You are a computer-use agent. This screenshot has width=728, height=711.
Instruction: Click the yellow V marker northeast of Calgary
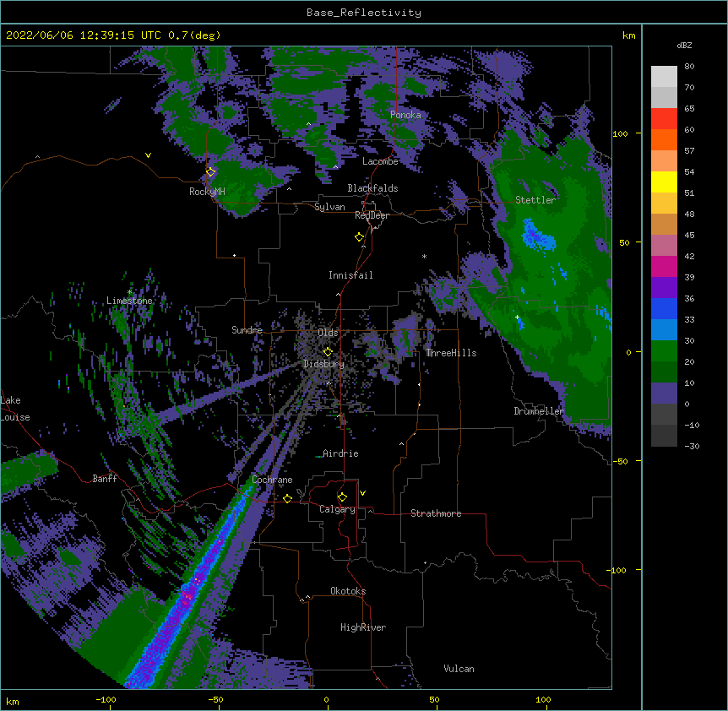(x=362, y=493)
